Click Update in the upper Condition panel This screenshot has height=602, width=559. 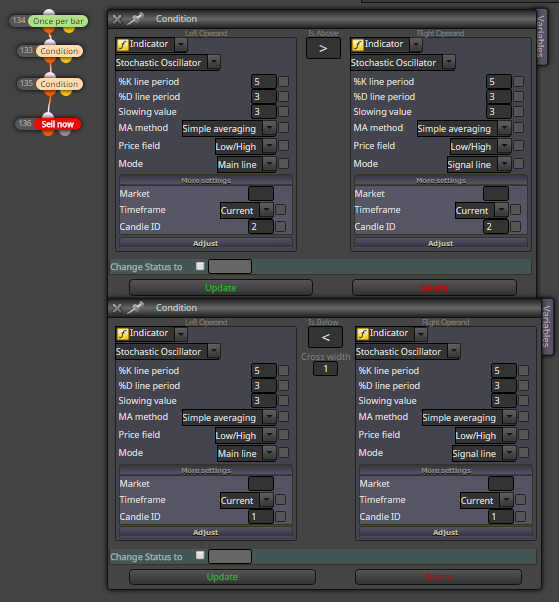coord(221,288)
